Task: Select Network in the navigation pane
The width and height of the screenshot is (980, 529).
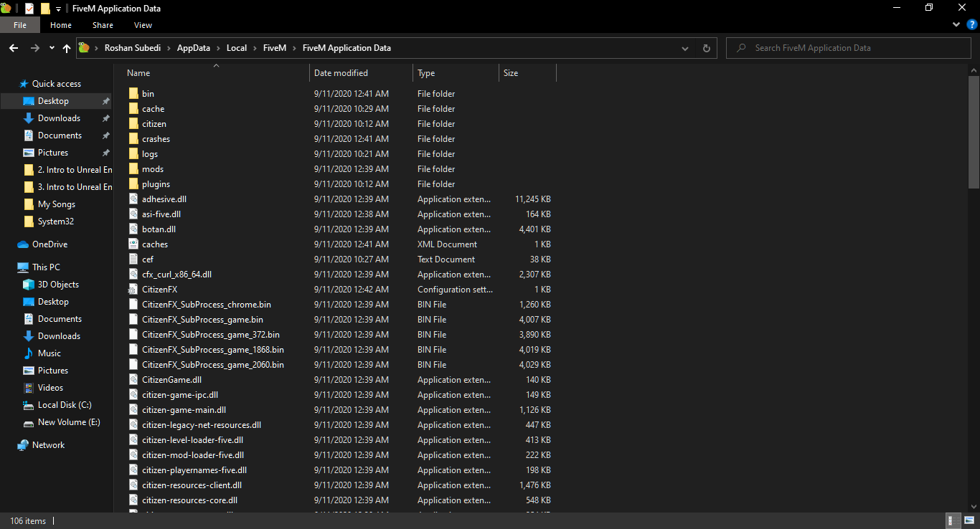Action: click(x=48, y=445)
